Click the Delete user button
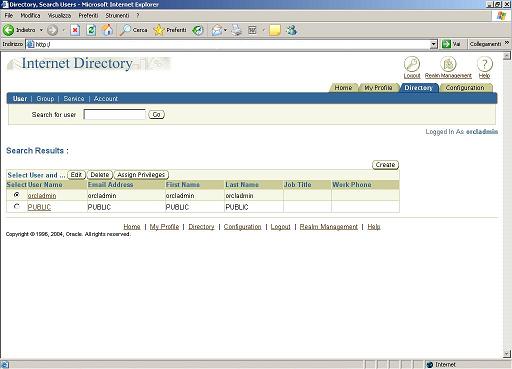The width and height of the screenshot is (512, 369). click(100, 175)
